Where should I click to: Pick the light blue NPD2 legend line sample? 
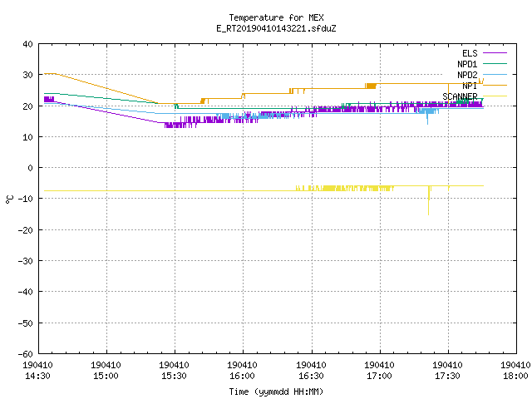(495, 74)
